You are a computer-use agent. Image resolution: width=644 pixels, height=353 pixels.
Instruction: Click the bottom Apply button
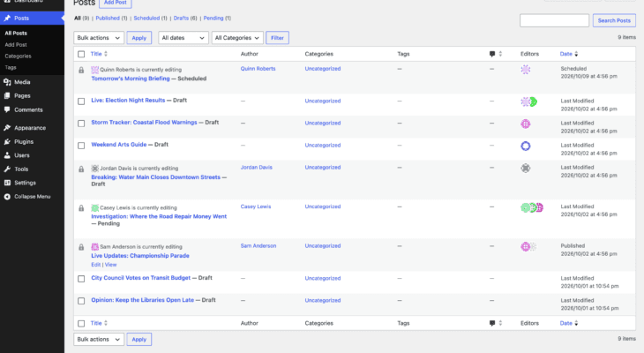pyautogui.click(x=139, y=340)
